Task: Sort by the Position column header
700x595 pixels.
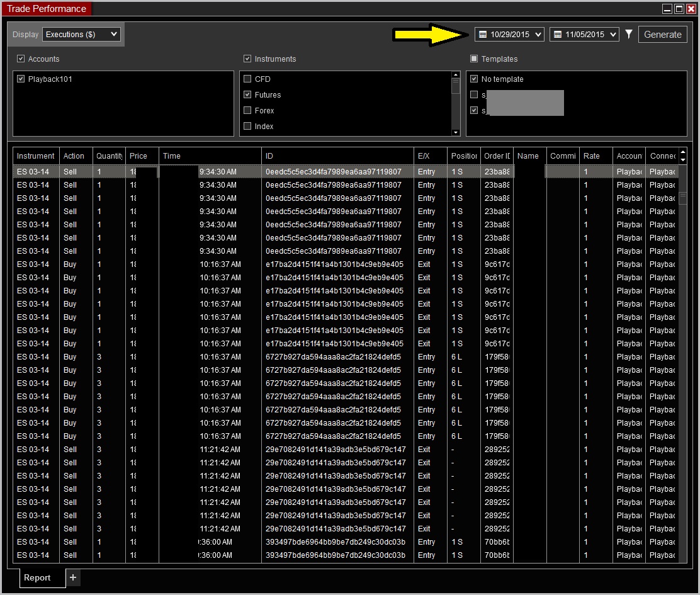Action: point(464,156)
